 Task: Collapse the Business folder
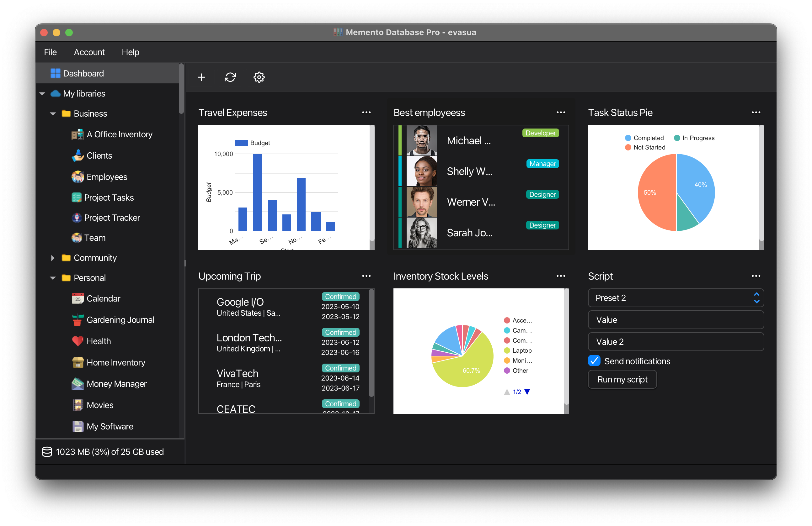click(x=53, y=113)
